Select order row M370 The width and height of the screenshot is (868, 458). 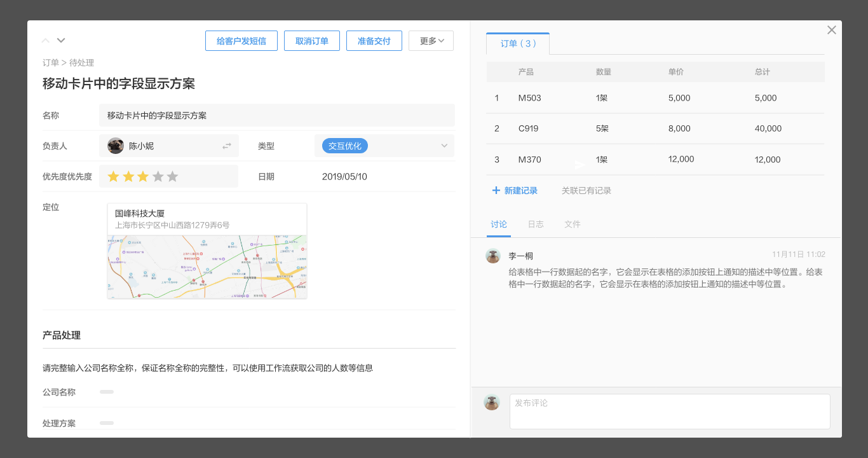(x=656, y=160)
